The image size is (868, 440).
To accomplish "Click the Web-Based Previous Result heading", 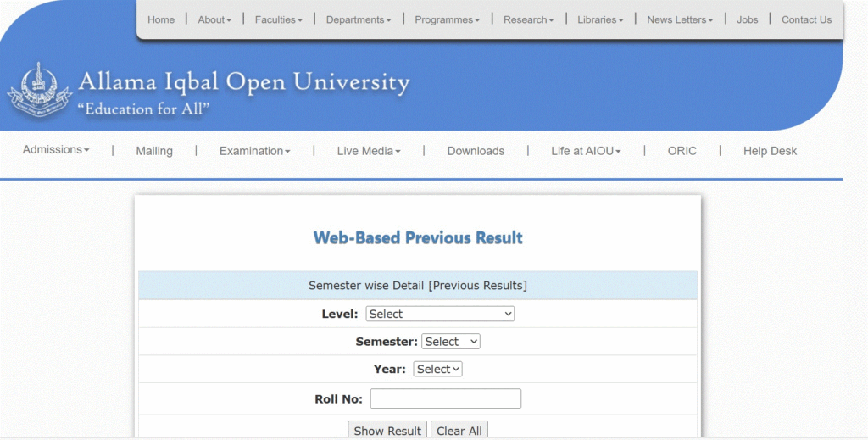I will (x=418, y=238).
